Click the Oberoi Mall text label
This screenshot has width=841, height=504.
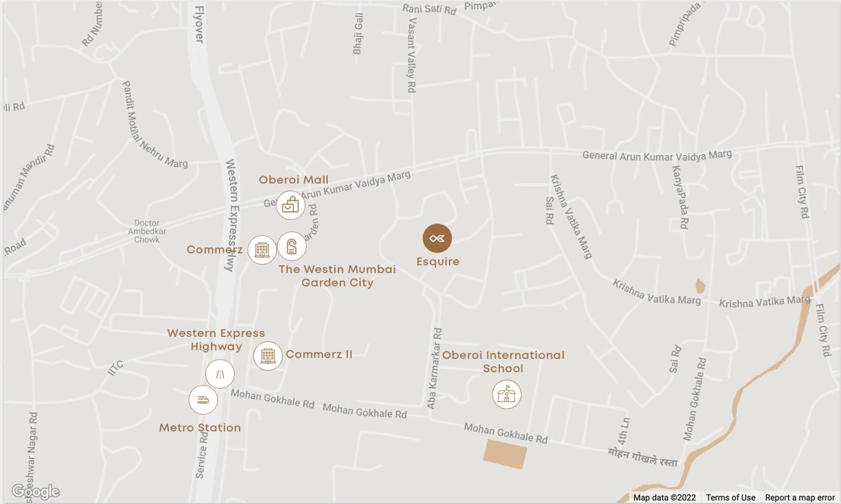point(293,180)
